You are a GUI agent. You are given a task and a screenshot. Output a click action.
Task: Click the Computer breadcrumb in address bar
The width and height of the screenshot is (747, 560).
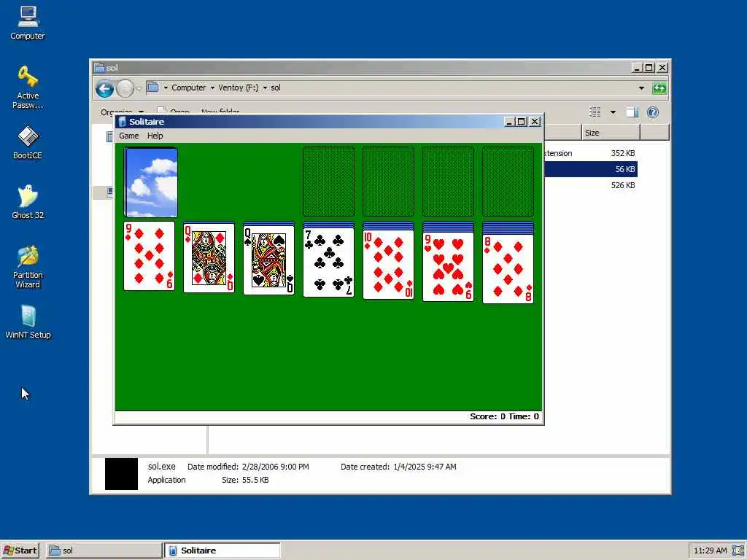point(189,87)
